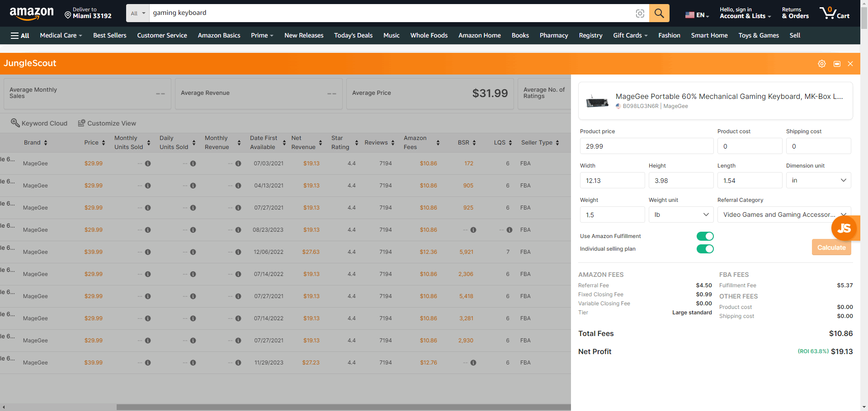Expand Account & Lists menu

(x=745, y=13)
